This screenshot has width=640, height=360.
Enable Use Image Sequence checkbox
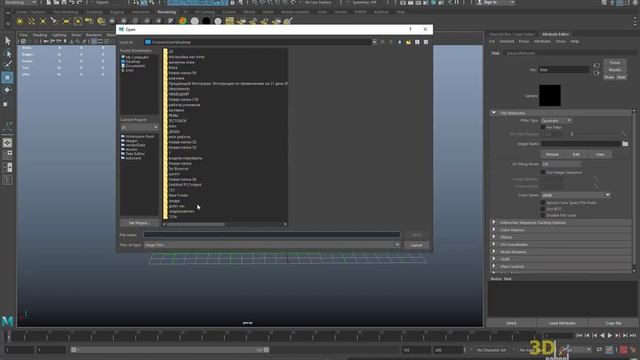pos(543,172)
